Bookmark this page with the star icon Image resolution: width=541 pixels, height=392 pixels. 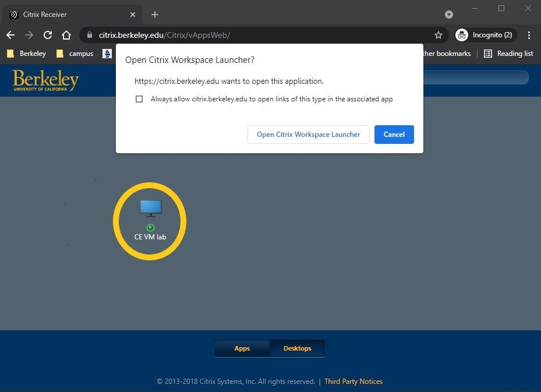coord(438,35)
